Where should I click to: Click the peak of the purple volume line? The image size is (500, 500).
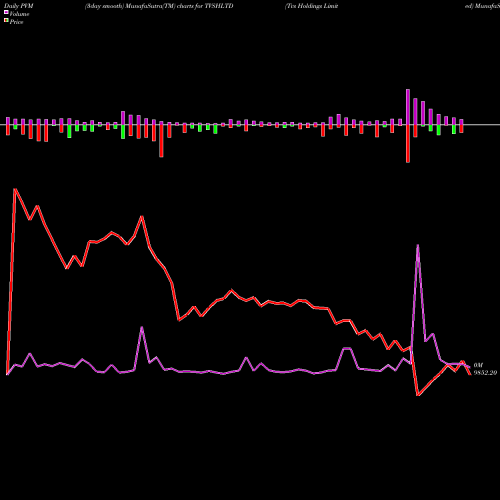[418, 245]
